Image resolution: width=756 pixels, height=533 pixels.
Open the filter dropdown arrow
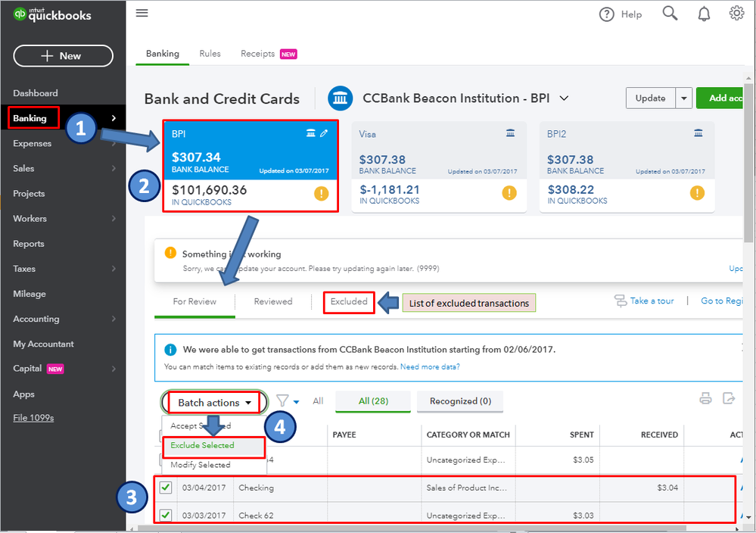[296, 402]
